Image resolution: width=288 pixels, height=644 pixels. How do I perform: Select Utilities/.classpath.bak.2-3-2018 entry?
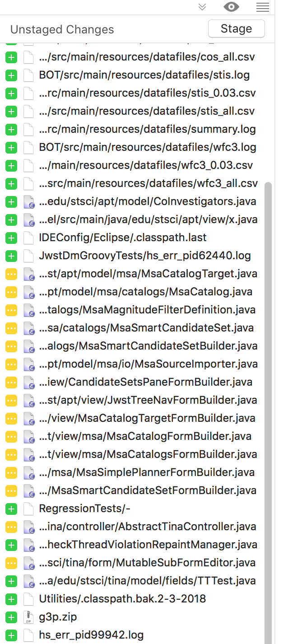[122, 599]
